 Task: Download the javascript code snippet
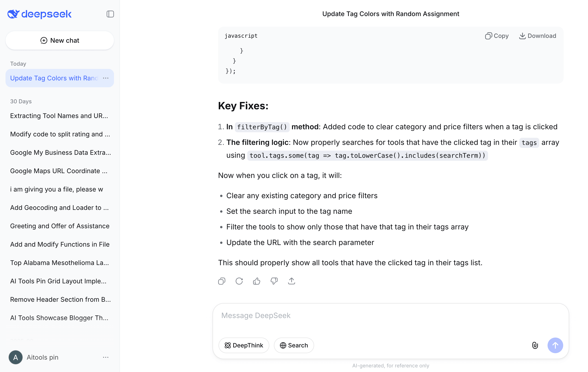pyautogui.click(x=537, y=36)
